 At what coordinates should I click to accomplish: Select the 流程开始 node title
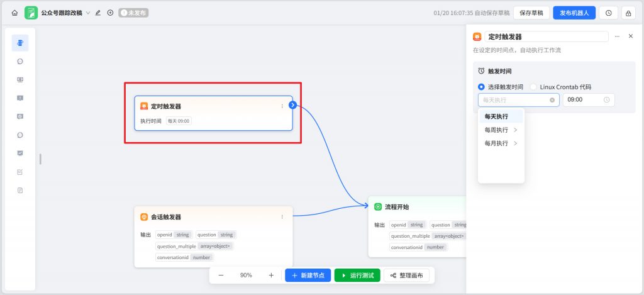click(x=397, y=207)
